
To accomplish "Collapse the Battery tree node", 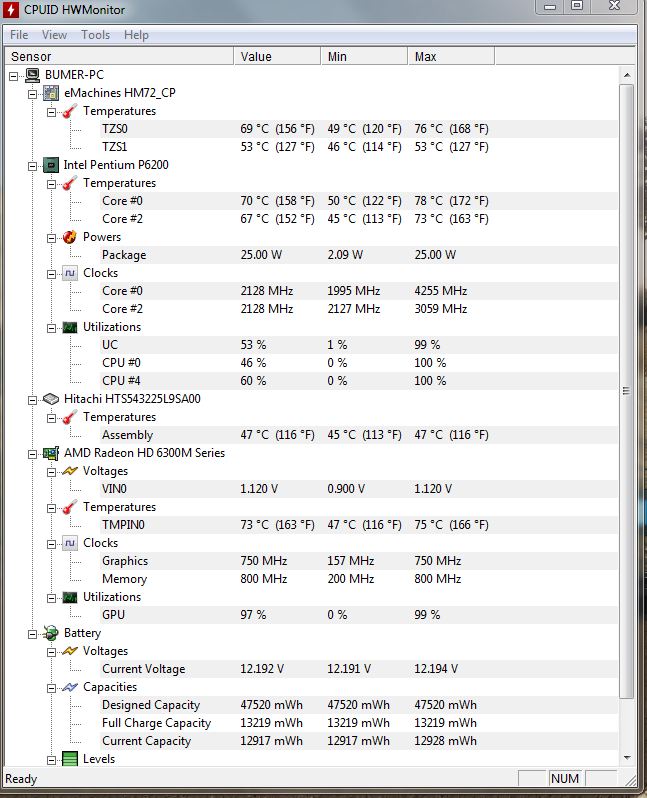I will pos(32,633).
